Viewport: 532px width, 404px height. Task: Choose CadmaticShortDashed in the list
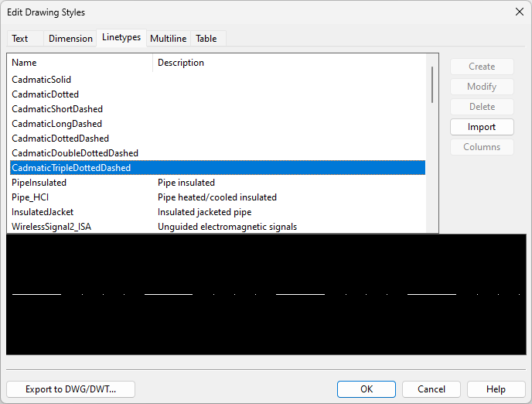pos(57,109)
